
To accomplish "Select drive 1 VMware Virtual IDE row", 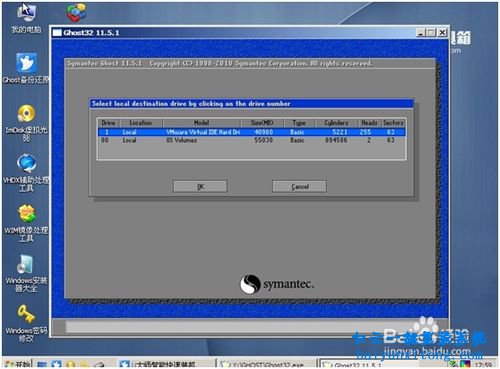I will [x=252, y=132].
